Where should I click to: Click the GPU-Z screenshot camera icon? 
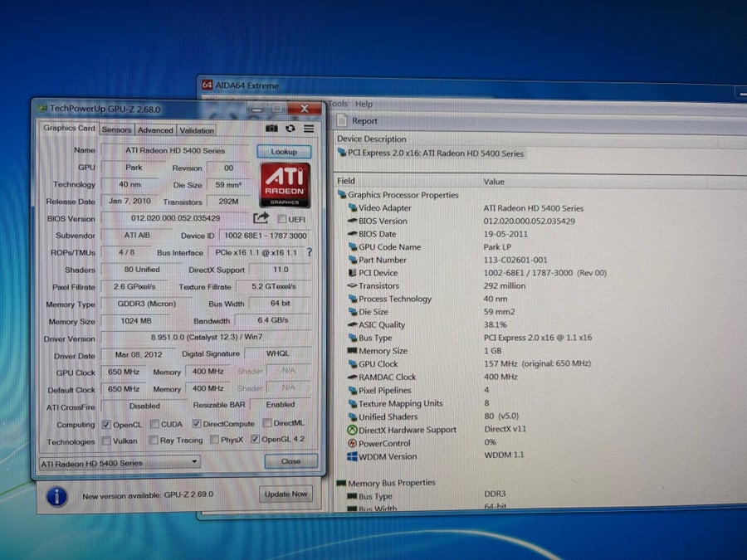271,129
